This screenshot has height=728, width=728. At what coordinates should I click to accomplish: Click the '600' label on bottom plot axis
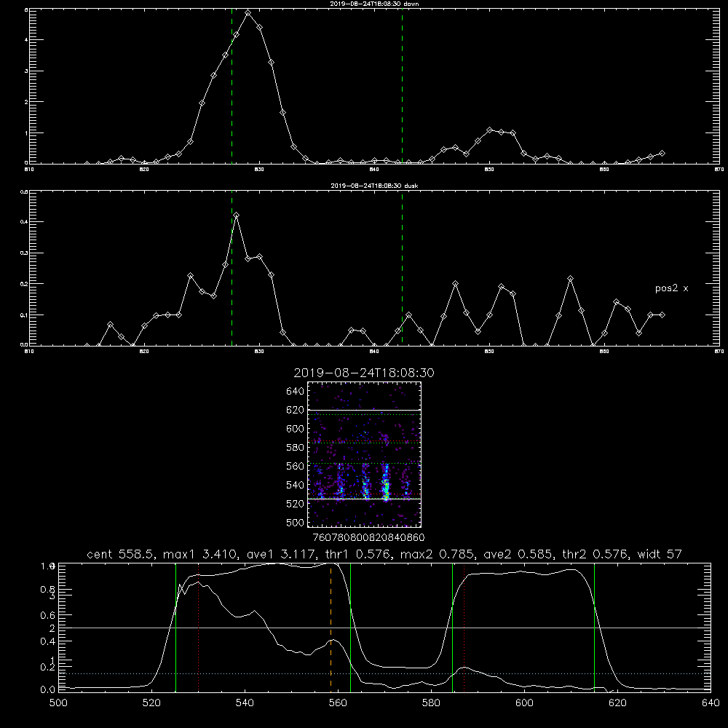[525, 703]
